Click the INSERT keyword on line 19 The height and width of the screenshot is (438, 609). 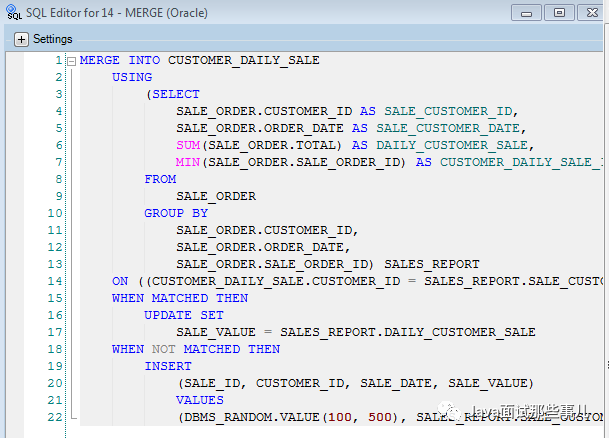point(168,366)
